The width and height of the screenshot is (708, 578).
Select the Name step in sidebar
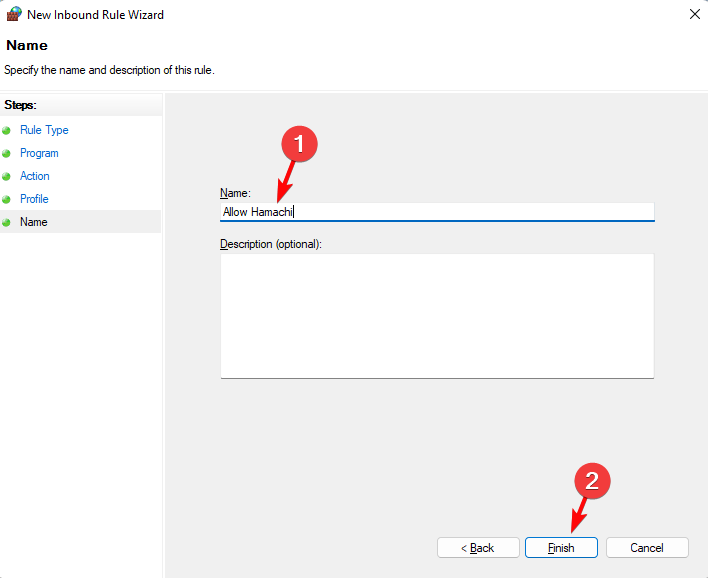(x=80, y=222)
